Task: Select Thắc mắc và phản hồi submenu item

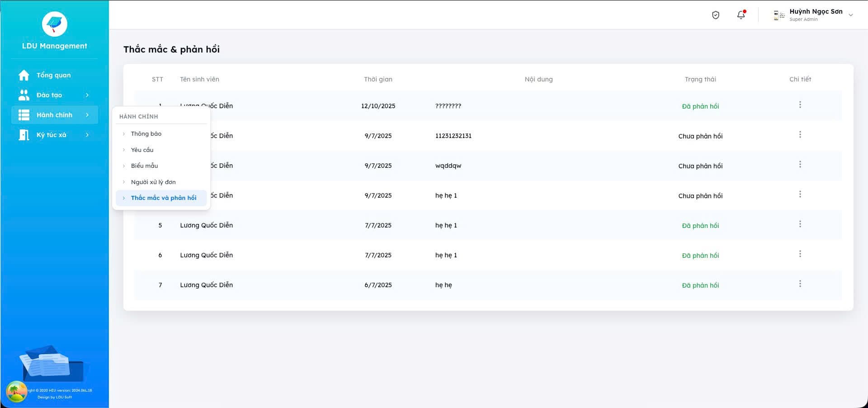Action: pos(161,198)
